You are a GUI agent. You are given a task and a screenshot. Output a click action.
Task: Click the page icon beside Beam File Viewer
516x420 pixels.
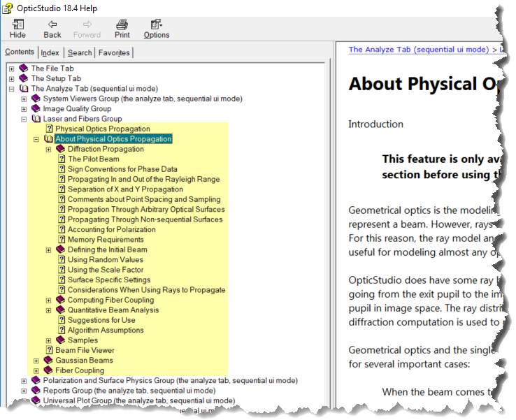coord(50,350)
